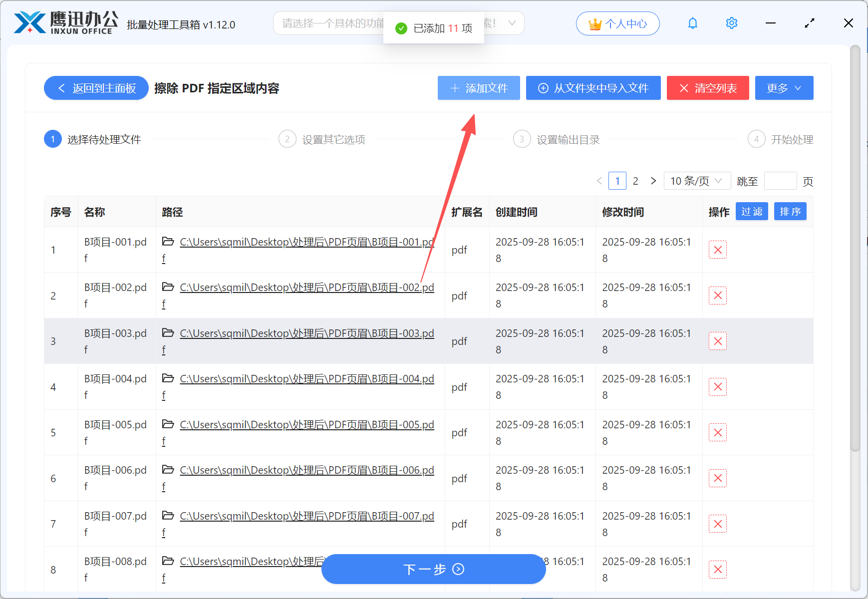The image size is (868, 599).
Task: Click 下一步 next step button
Action: (x=434, y=569)
